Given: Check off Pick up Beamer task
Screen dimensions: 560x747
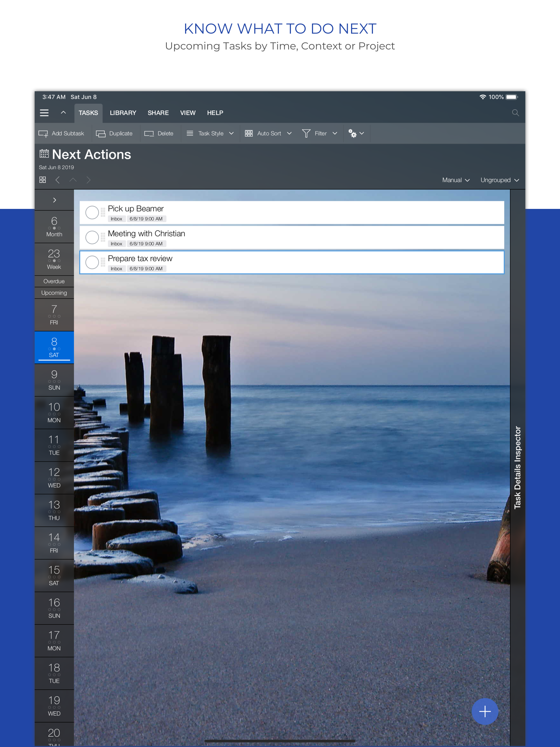Looking at the screenshot, I should tap(92, 213).
